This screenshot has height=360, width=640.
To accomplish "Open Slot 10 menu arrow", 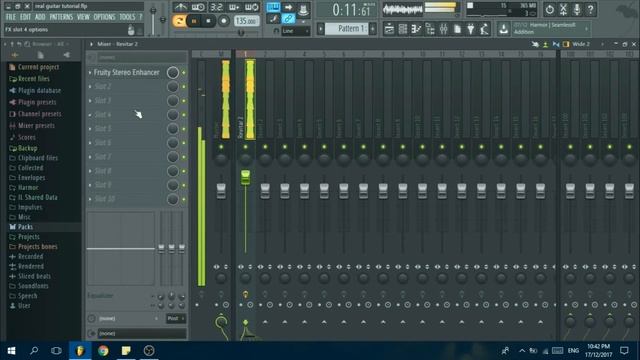I will tap(90, 199).
